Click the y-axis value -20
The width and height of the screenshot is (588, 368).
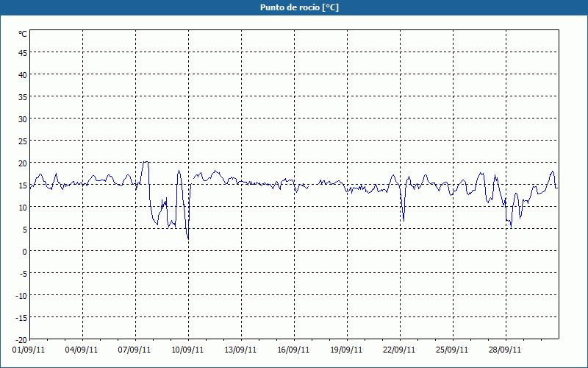pos(21,340)
